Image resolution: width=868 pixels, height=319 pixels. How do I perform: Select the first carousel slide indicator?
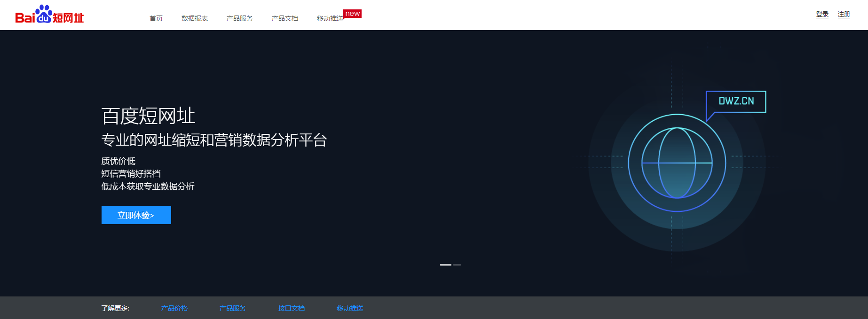[x=446, y=265]
